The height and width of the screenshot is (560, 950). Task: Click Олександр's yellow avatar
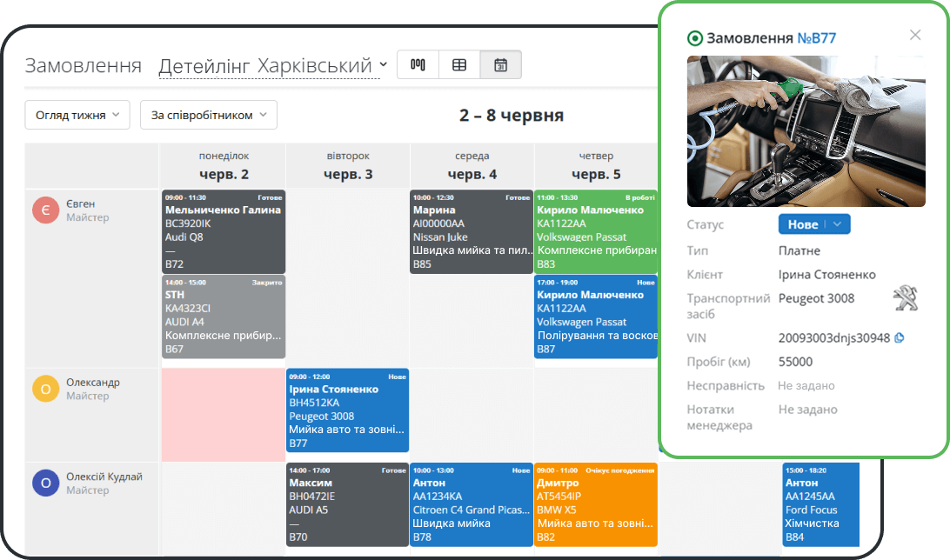click(x=45, y=389)
